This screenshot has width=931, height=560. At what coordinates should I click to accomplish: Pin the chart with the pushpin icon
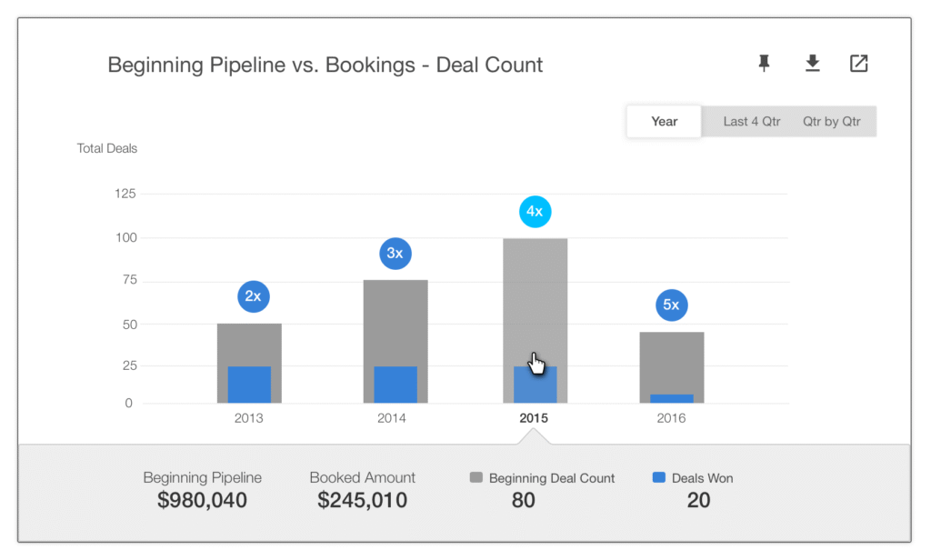point(764,63)
